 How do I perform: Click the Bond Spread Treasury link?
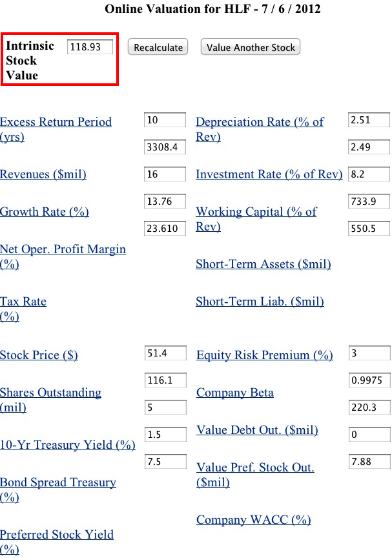[58, 482]
